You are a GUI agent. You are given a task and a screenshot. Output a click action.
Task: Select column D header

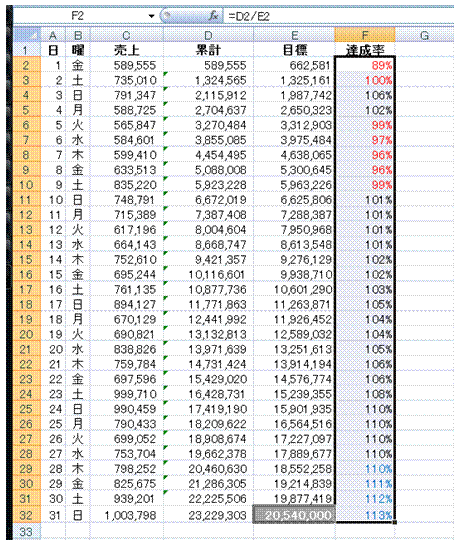[x=208, y=35]
